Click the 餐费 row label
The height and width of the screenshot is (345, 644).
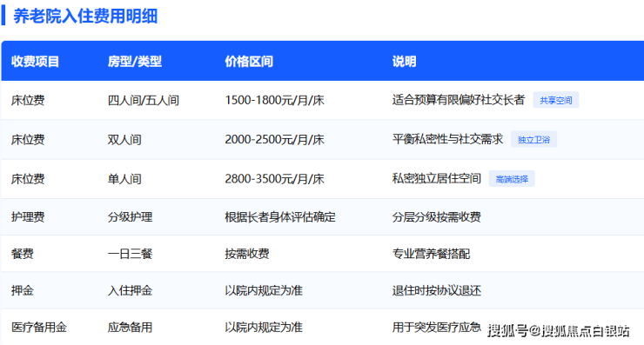click(x=22, y=254)
